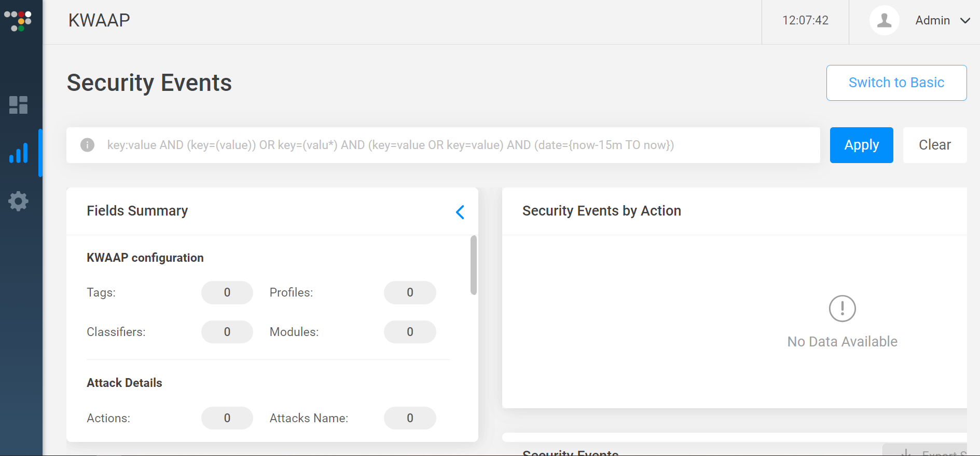
Task: Expand the Admin account dropdown arrow
Action: pyautogui.click(x=965, y=21)
